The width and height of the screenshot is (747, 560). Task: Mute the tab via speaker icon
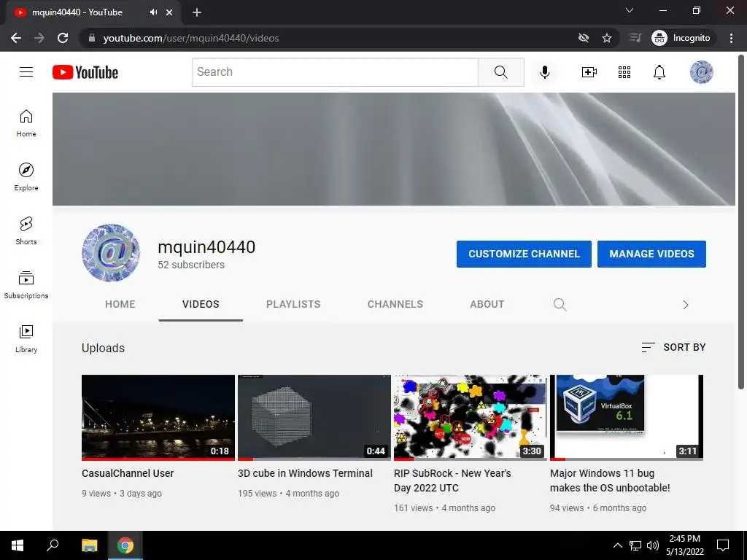click(x=153, y=12)
